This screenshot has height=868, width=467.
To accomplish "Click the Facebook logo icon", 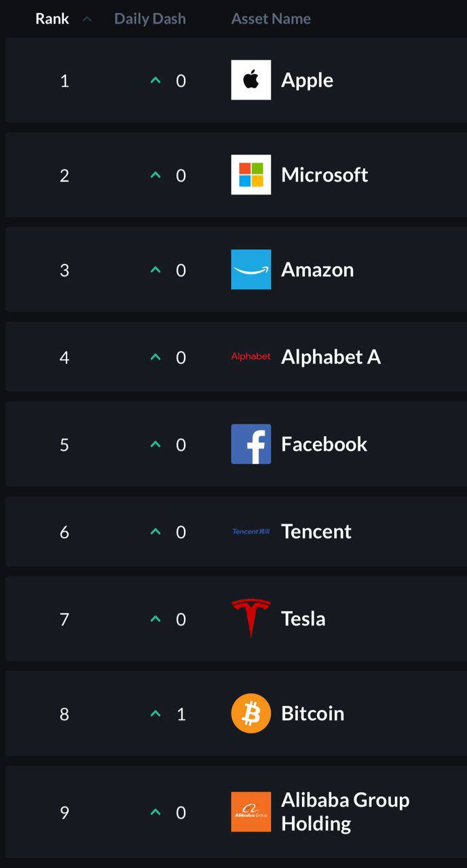I will tap(251, 444).
